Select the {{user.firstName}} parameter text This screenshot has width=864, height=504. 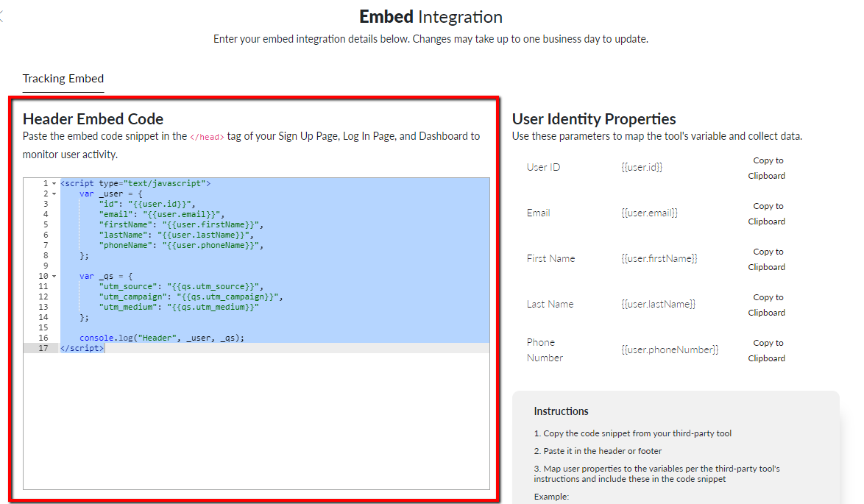pos(659,259)
